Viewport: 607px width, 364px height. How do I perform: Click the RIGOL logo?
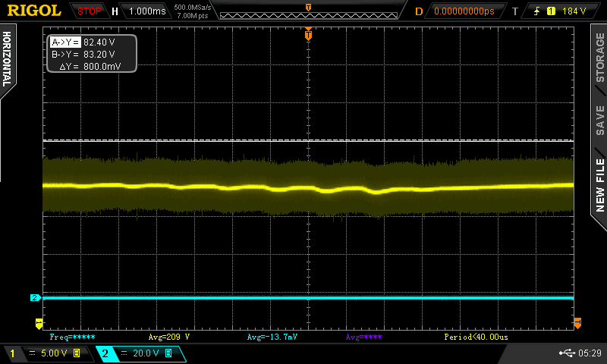coord(33,11)
